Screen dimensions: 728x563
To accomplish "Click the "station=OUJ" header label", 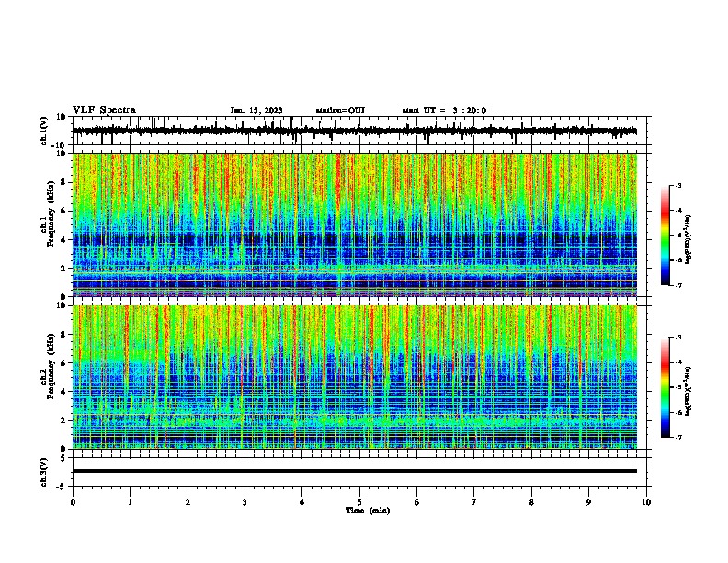I will pos(340,110).
